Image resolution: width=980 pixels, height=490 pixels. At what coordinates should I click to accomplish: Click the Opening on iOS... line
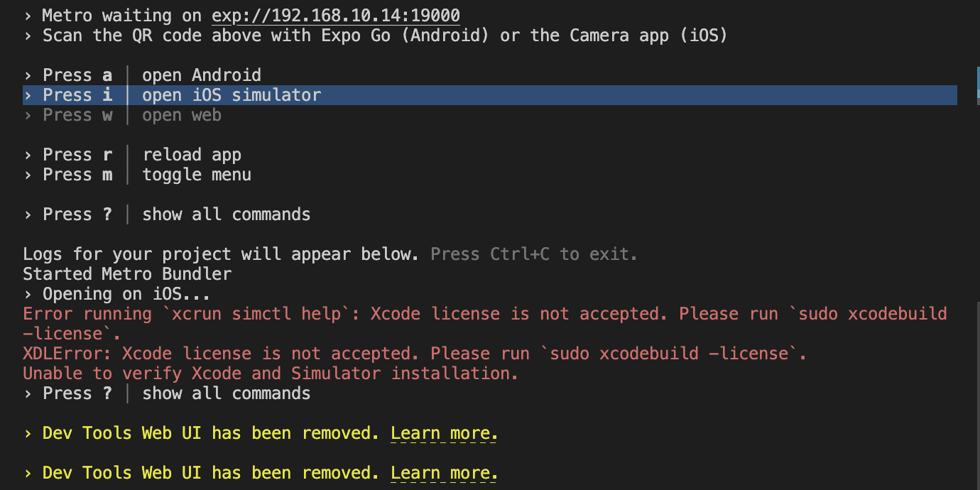tap(117, 294)
